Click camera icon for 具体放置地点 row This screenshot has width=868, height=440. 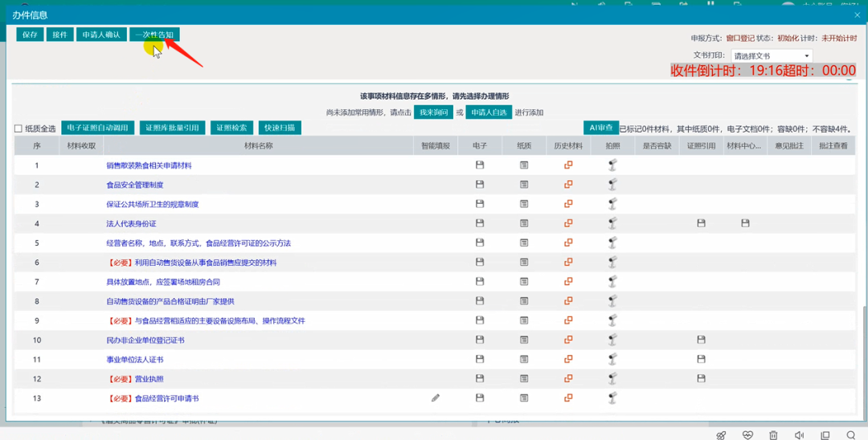(x=612, y=281)
